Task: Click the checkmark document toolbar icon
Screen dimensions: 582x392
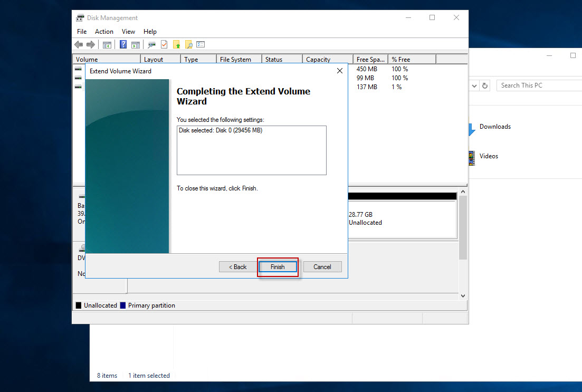Action: point(164,45)
